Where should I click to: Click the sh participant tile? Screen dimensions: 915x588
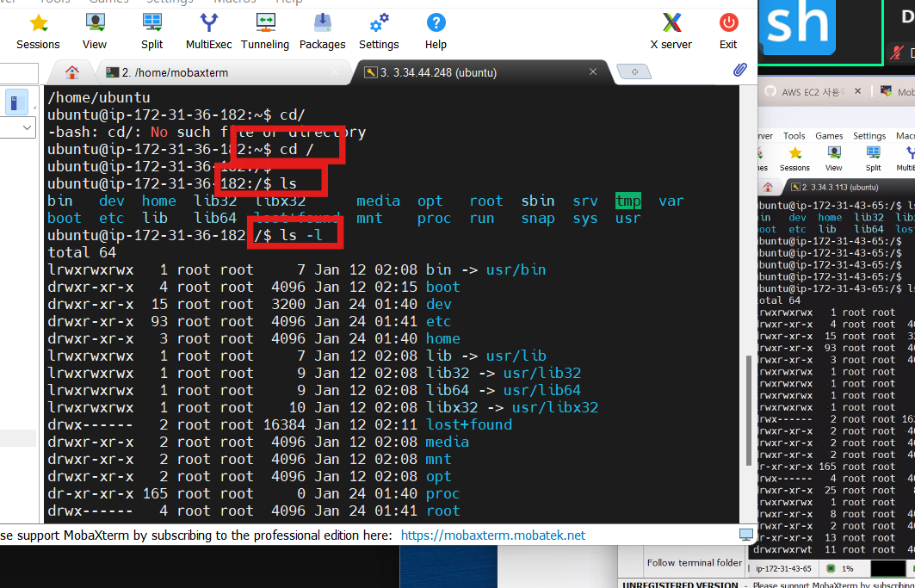click(798, 27)
